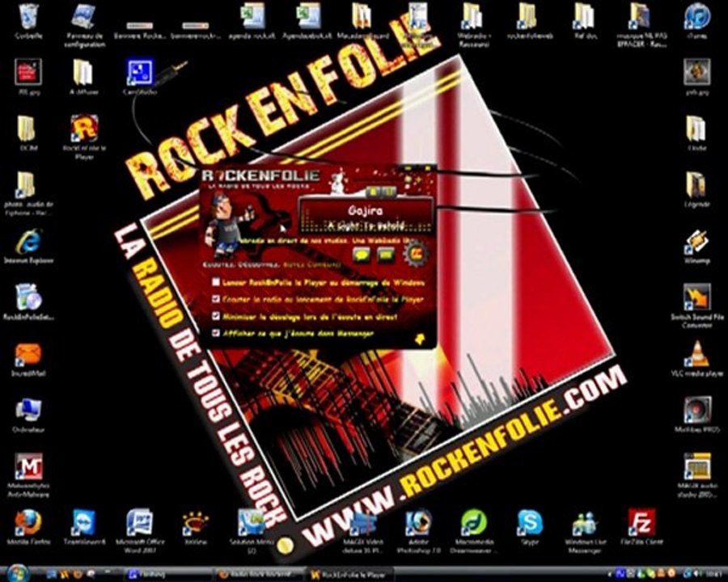Image resolution: width=728 pixels, height=582 pixels.
Task: Launch Macromedia Dreamweaver shortcut
Action: tap(474, 531)
